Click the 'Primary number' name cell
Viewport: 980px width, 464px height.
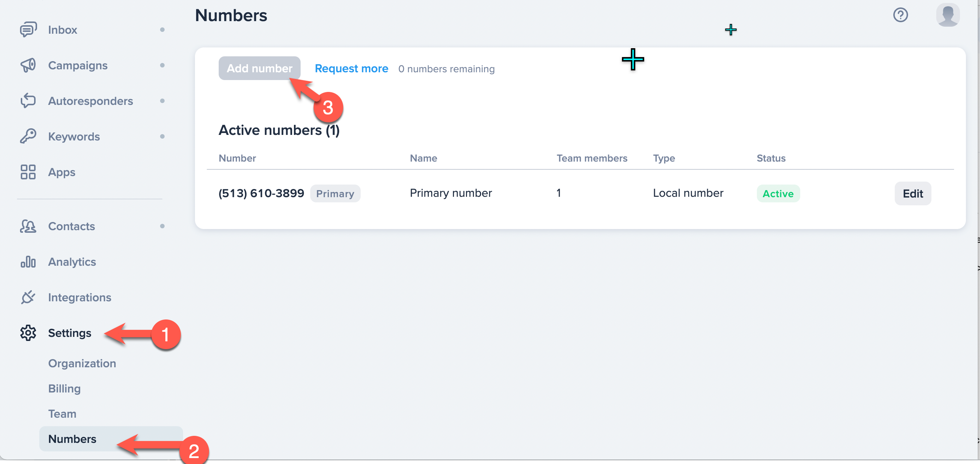(x=450, y=193)
